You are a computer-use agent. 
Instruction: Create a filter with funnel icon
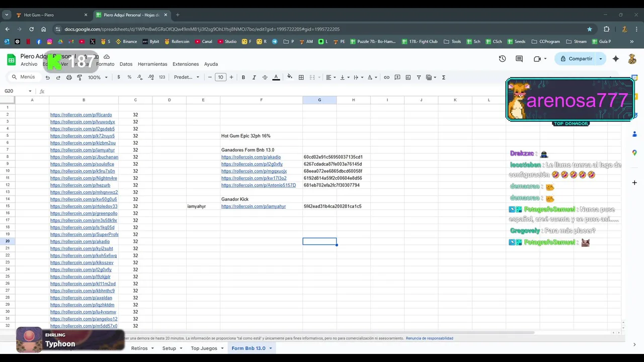[419, 77]
